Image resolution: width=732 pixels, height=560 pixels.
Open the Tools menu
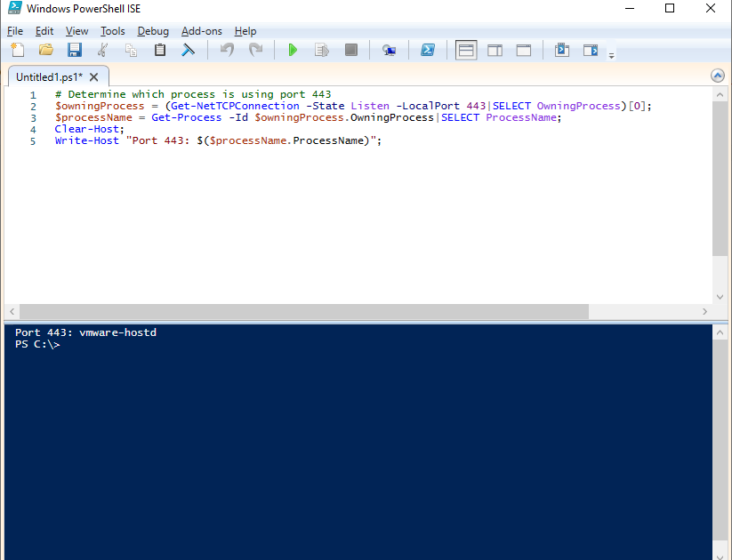point(112,30)
